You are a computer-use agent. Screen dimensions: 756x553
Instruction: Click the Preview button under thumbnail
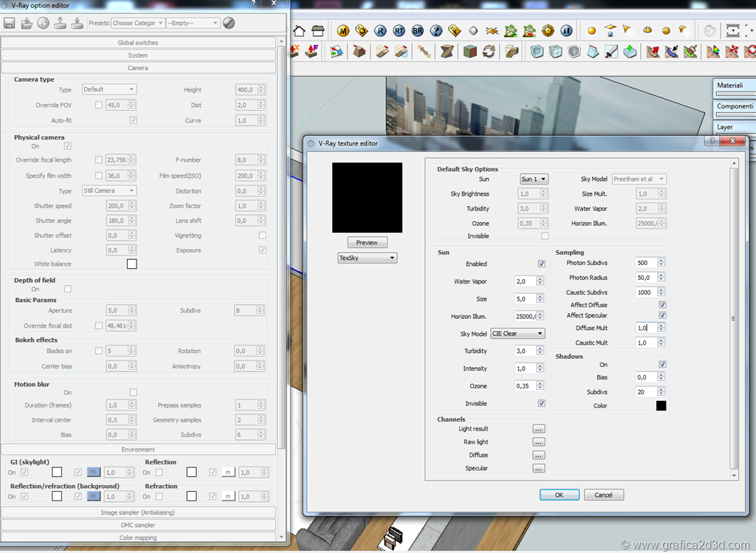367,242
